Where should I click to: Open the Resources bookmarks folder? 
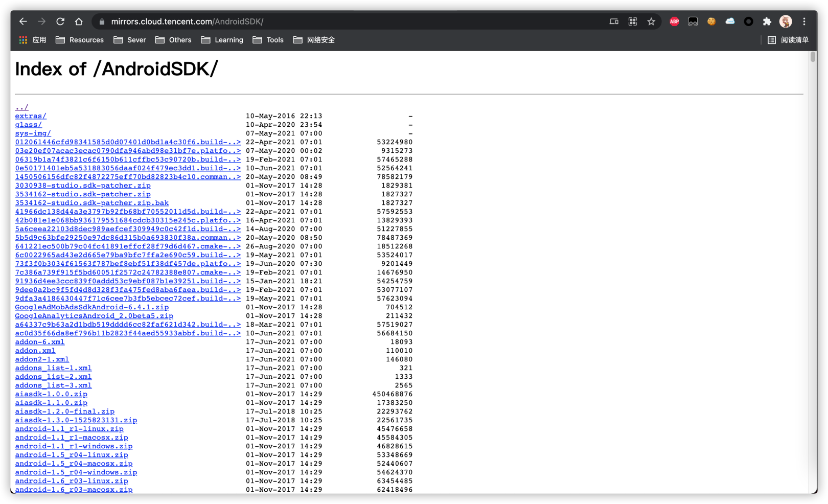(x=80, y=40)
